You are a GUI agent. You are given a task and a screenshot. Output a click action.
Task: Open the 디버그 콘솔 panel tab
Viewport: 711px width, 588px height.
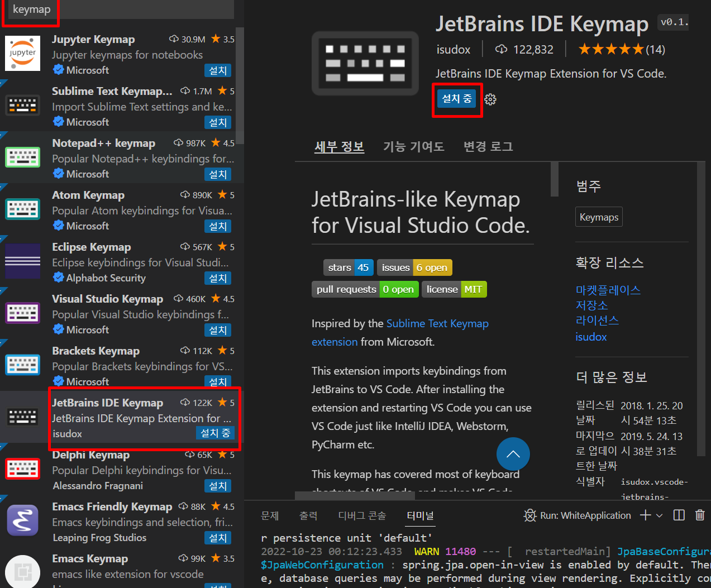point(362,515)
